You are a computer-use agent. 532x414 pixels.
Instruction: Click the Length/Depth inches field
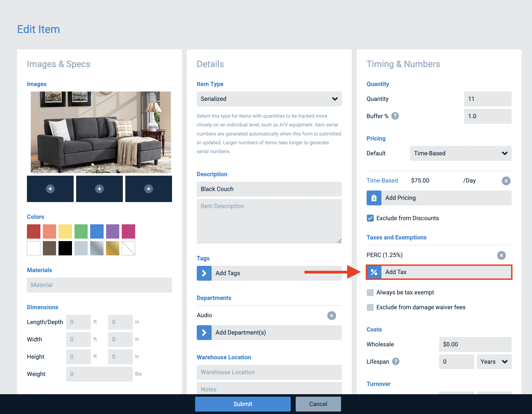point(120,322)
